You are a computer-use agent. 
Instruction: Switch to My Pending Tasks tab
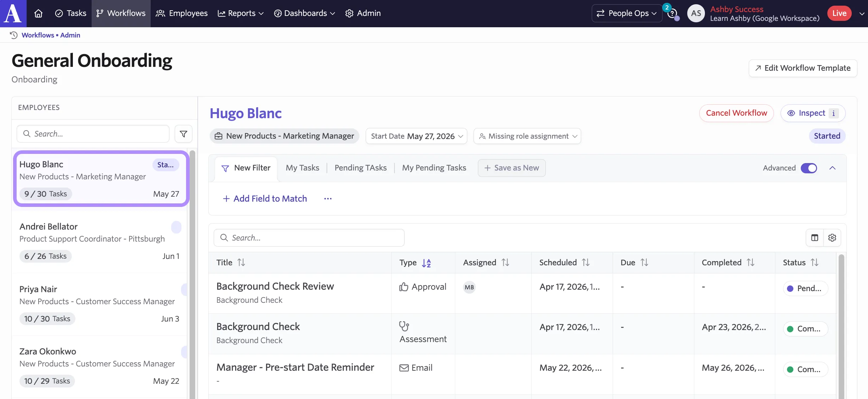click(434, 168)
